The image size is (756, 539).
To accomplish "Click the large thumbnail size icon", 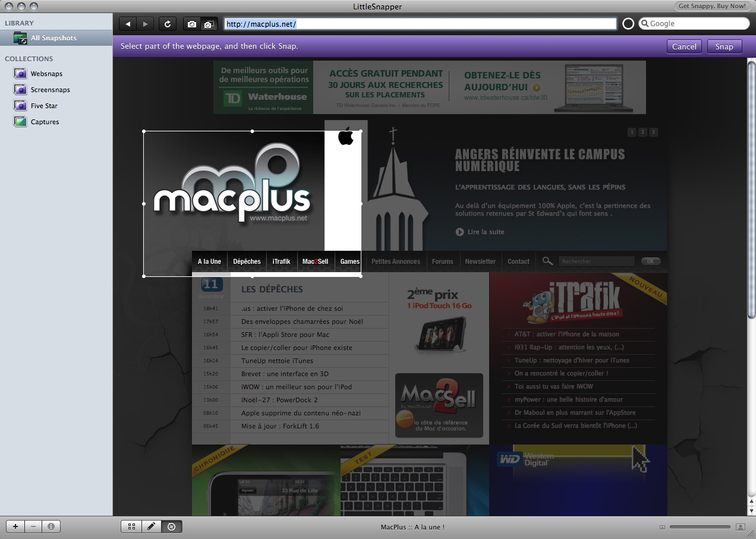I will click(x=741, y=527).
